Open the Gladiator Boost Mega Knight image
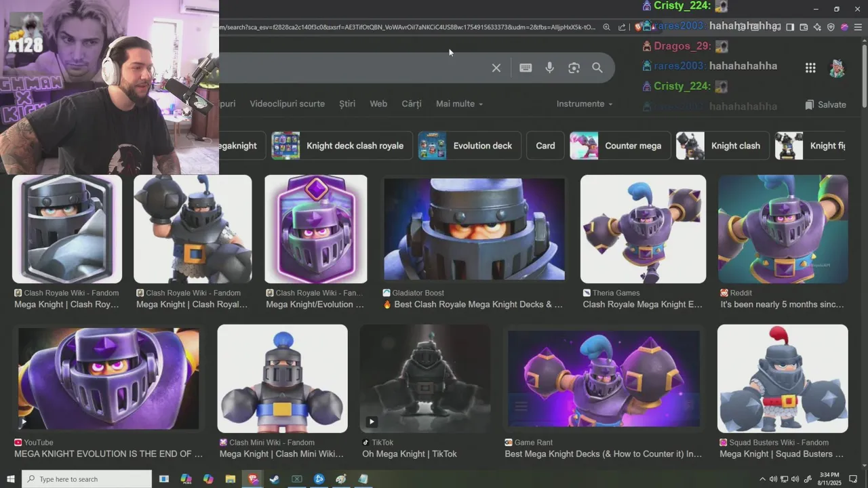 [x=474, y=229]
